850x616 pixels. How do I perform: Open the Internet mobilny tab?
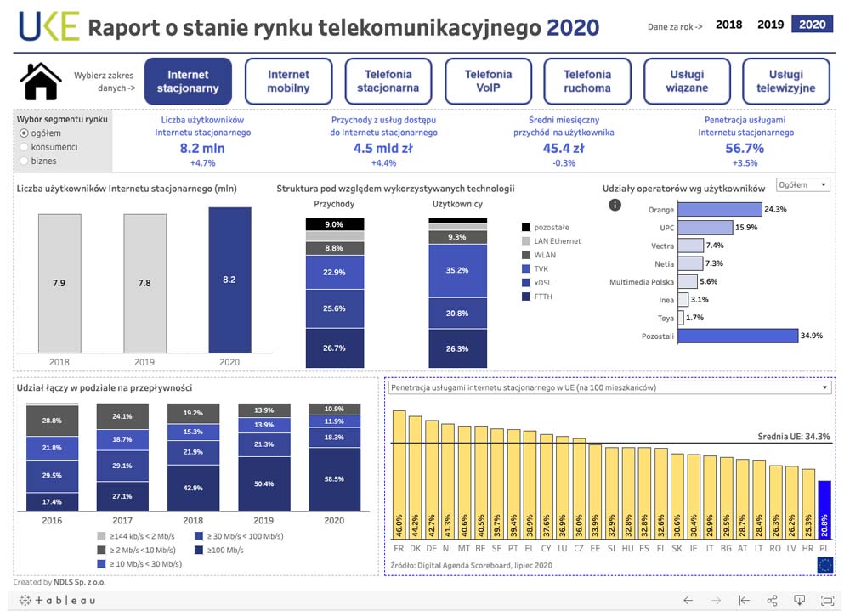288,82
